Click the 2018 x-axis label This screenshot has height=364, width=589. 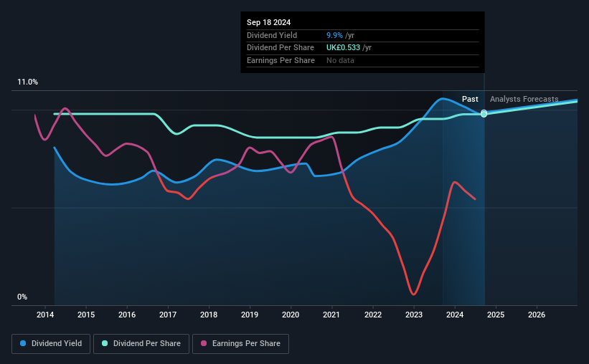(209, 315)
